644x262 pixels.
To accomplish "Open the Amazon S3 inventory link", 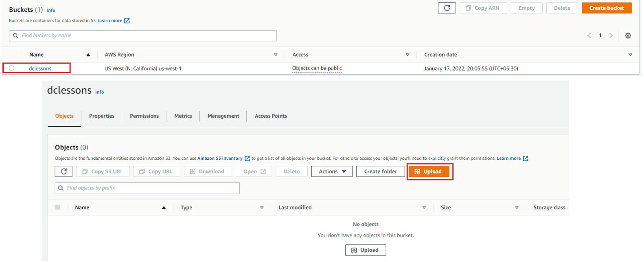I will (x=220, y=159).
